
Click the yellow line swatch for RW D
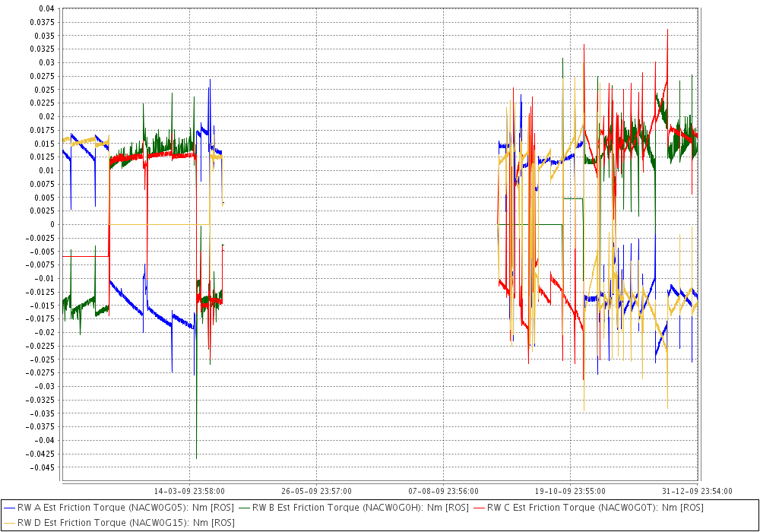(9, 523)
